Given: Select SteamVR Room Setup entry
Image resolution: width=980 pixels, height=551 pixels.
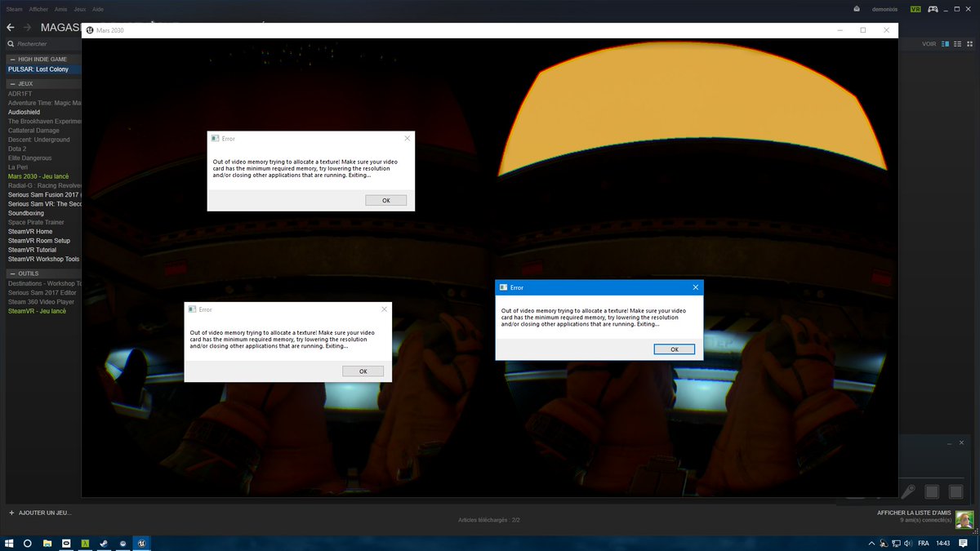Looking at the screenshot, I should coord(39,241).
